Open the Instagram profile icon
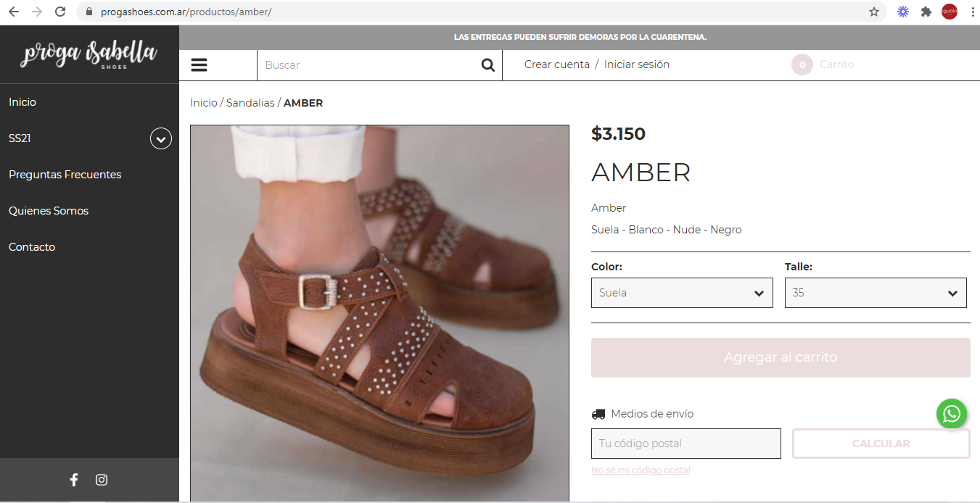Screen dimensions: 980x503 [102, 480]
